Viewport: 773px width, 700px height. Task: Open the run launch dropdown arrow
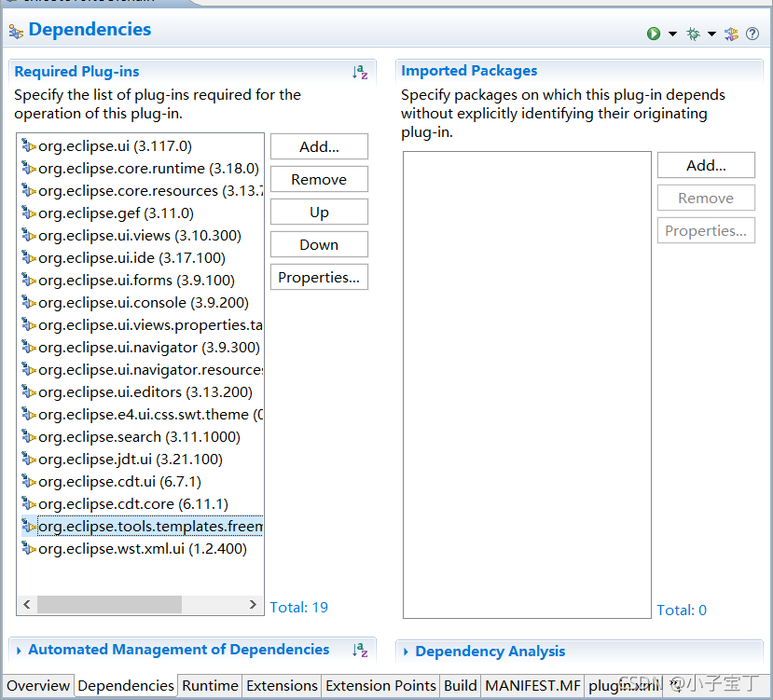(x=672, y=34)
